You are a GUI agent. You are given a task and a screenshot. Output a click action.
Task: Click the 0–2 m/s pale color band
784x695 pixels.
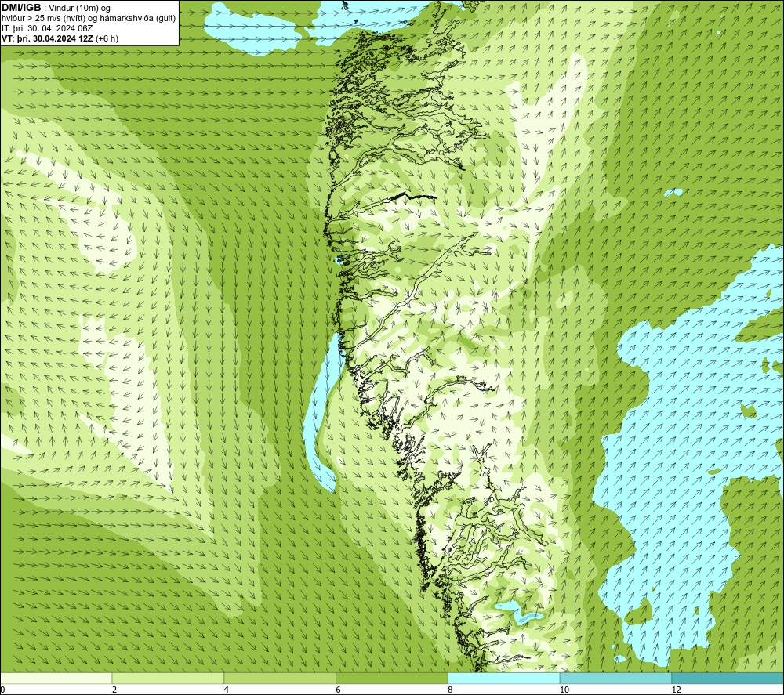[56, 678]
